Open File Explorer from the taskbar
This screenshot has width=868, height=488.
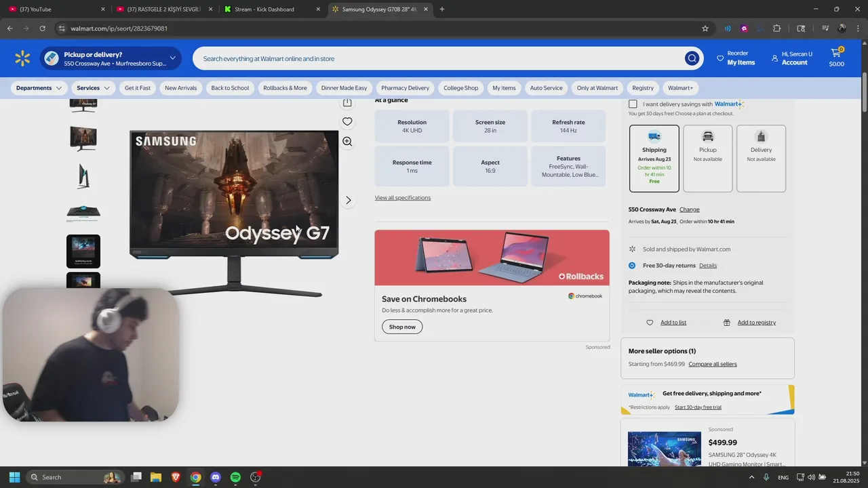156,477
